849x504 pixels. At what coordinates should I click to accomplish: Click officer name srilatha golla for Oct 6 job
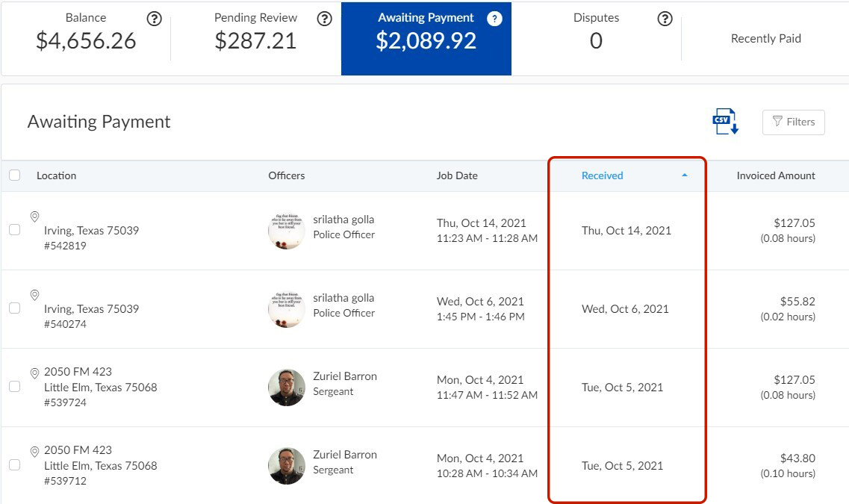coord(343,298)
